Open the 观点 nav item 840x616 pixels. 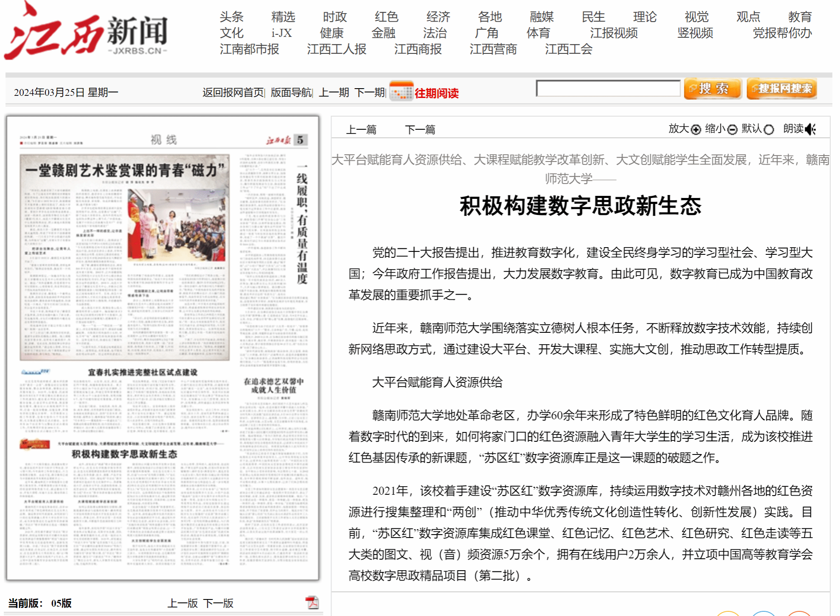click(748, 17)
